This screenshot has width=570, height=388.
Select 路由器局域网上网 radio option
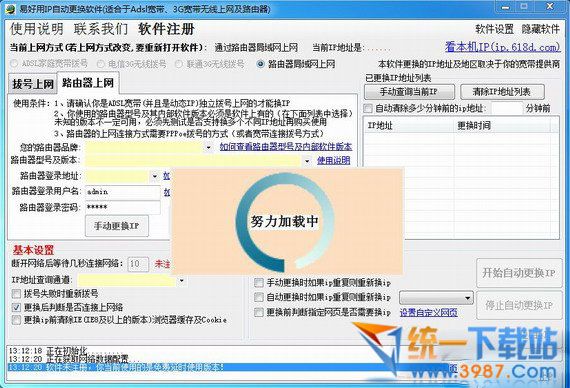[260, 64]
